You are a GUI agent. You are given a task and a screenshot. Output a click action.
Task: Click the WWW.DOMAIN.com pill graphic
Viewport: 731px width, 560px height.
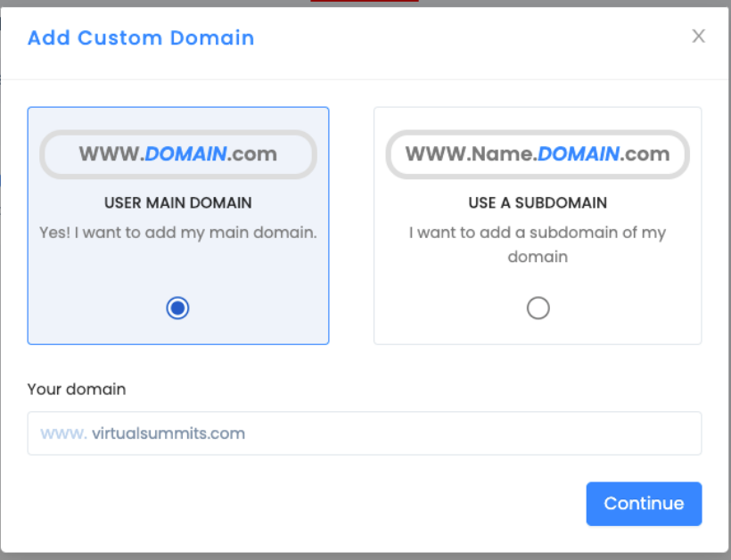point(178,154)
